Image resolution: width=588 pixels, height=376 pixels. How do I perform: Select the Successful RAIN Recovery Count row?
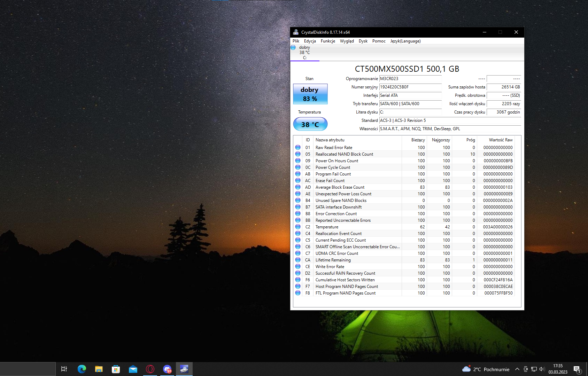pyautogui.click(x=404, y=273)
